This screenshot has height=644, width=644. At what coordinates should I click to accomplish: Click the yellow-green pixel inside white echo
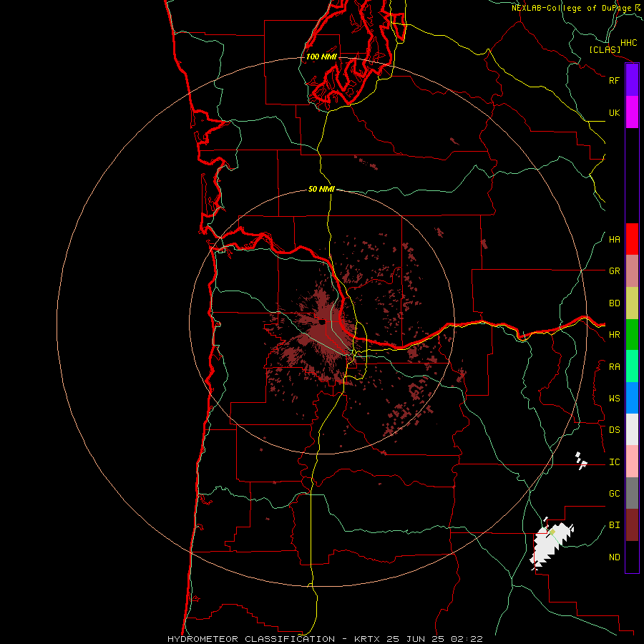pos(552,532)
